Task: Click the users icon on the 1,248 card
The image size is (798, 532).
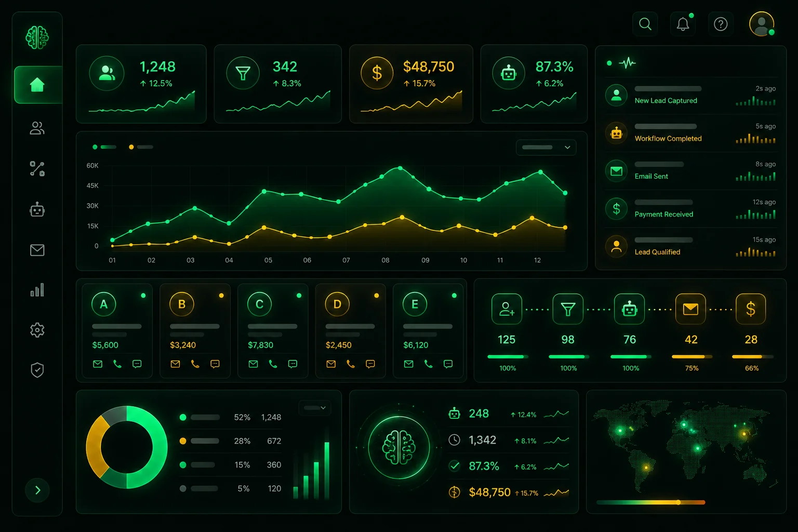Action: 107,73
